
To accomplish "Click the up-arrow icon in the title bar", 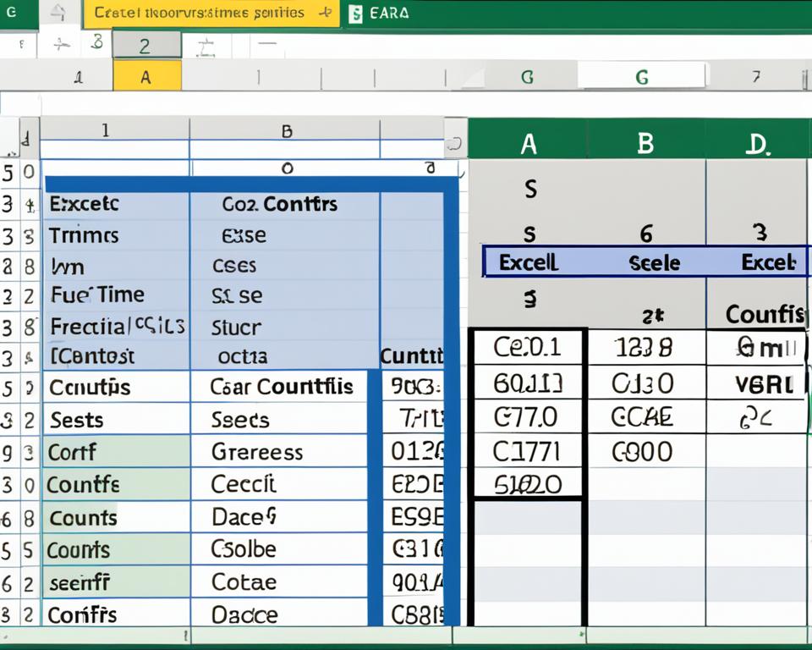I will pos(60,14).
